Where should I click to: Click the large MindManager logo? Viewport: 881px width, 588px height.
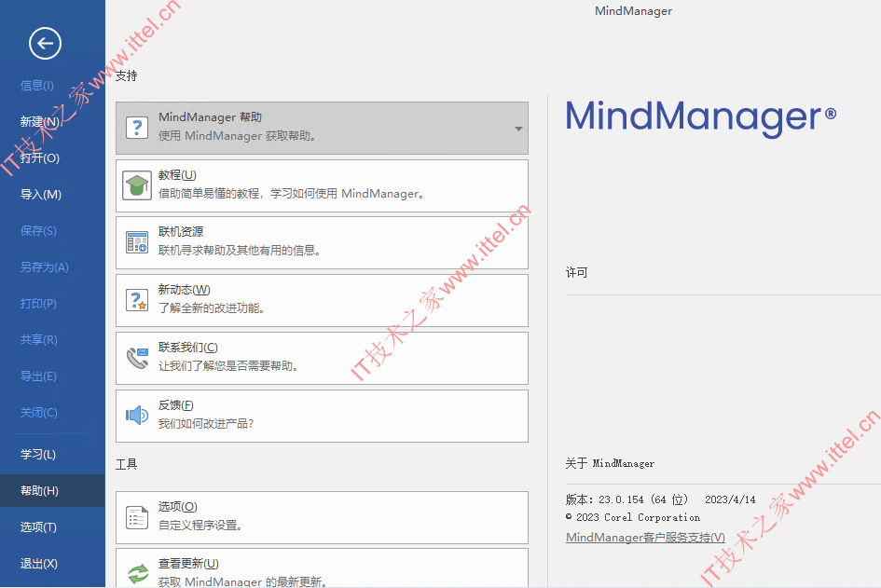tap(701, 117)
